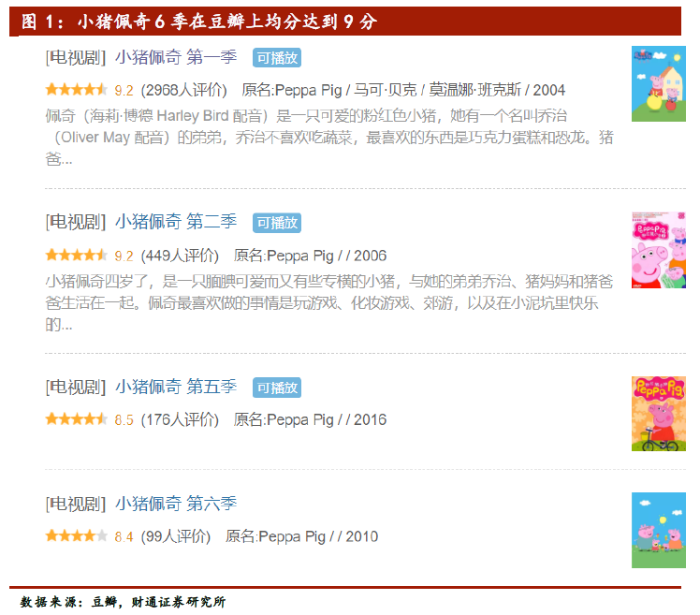Open the Season 6 blue sky poster
The width and height of the screenshot is (700, 615).
(659, 530)
